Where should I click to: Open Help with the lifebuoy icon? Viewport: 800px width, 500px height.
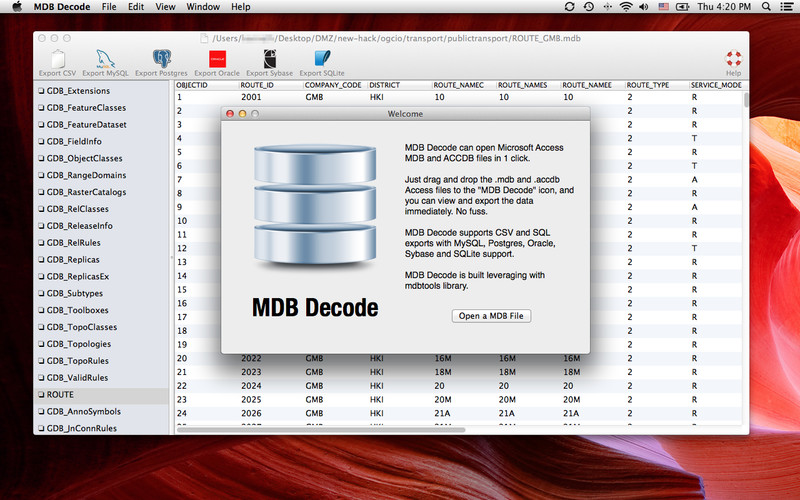point(733,59)
